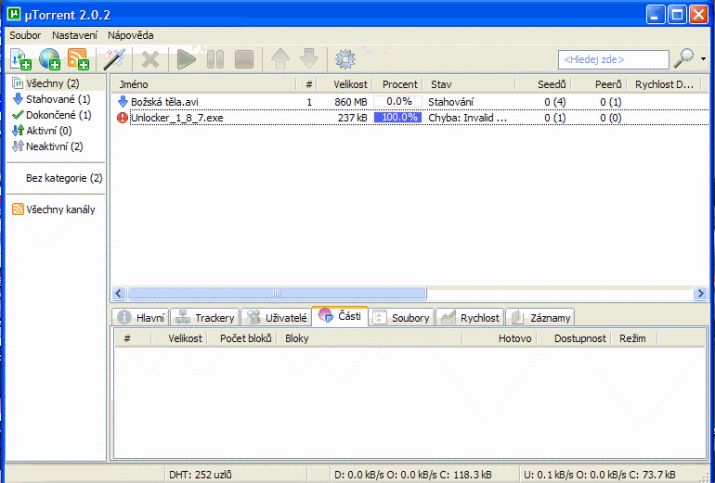Sort by Peerů column header

point(599,84)
